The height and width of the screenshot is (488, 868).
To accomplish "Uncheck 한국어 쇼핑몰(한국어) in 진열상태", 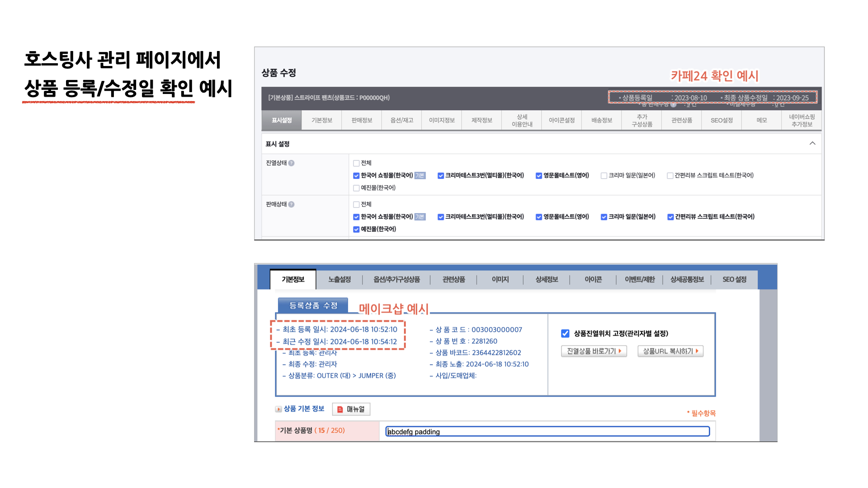I will [x=356, y=175].
